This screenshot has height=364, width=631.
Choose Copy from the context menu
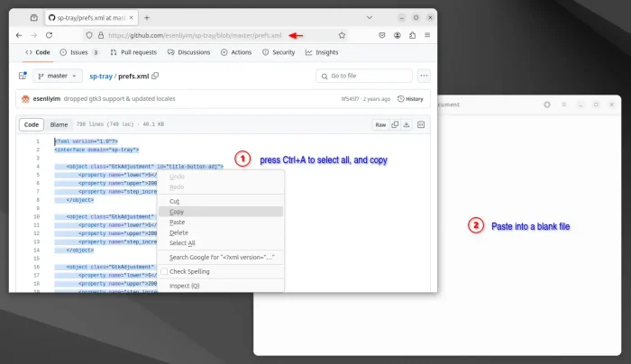(x=177, y=212)
